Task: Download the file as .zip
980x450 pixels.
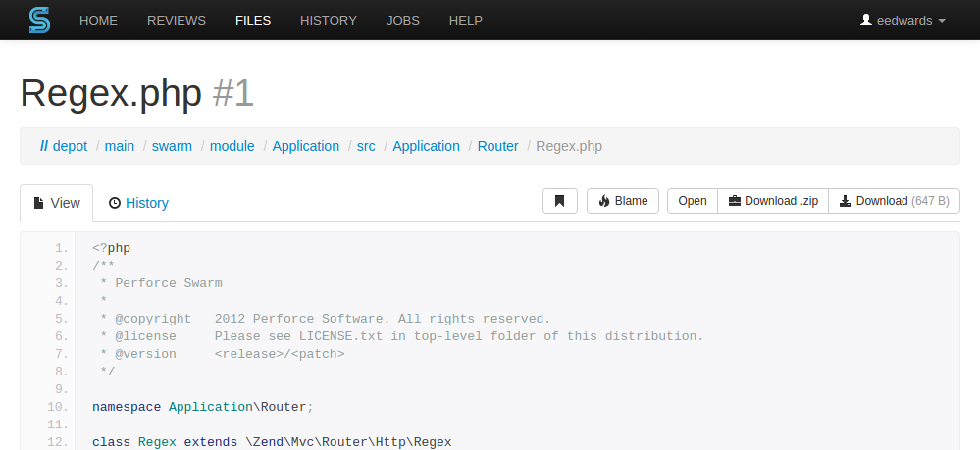Action: [773, 201]
